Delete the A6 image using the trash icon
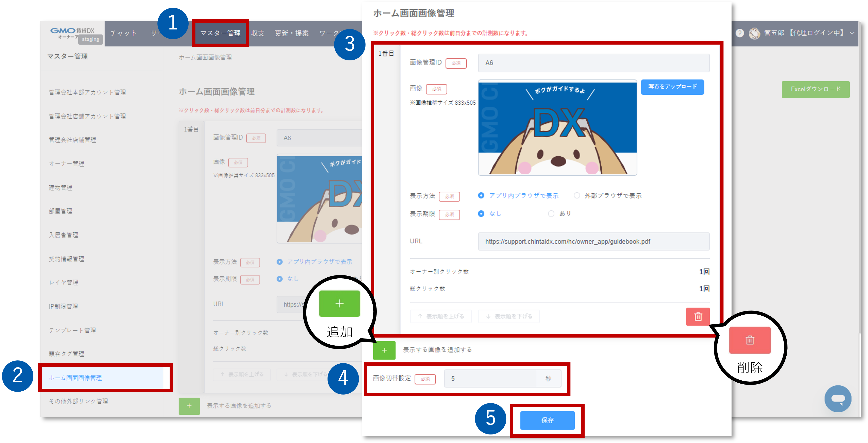This screenshot has width=868, height=443. [697, 316]
